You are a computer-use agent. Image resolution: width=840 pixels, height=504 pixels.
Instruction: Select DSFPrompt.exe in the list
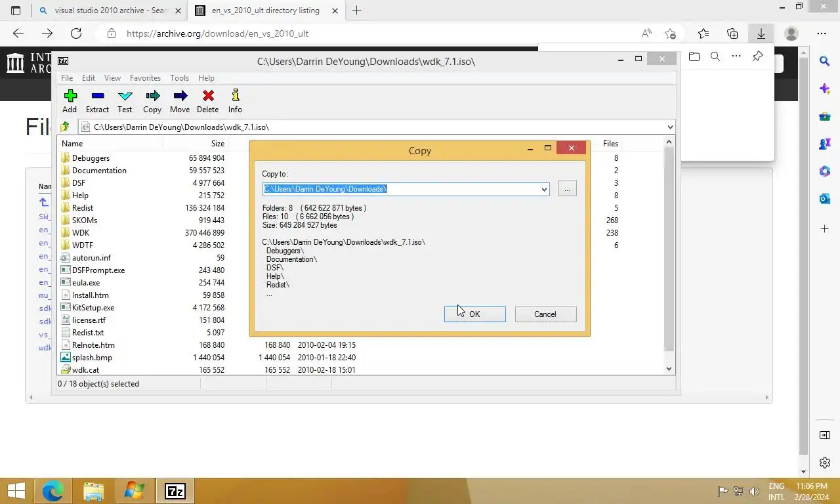tap(98, 270)
